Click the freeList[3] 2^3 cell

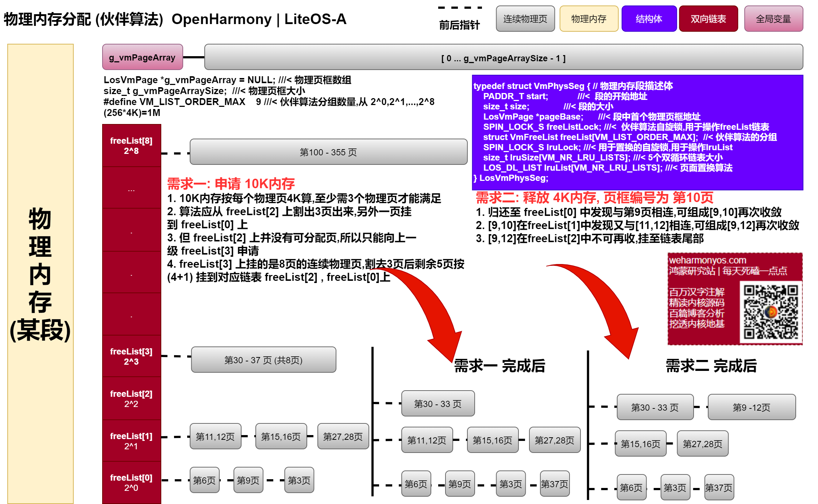pyautogui.click(x=131, y=356)
